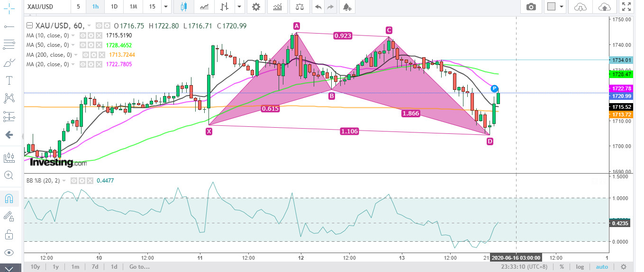Image resolution: width=644 pixels, height=272 pixels.
Task: Save chart layout to cloud
Action: click(x=604, y=7)
